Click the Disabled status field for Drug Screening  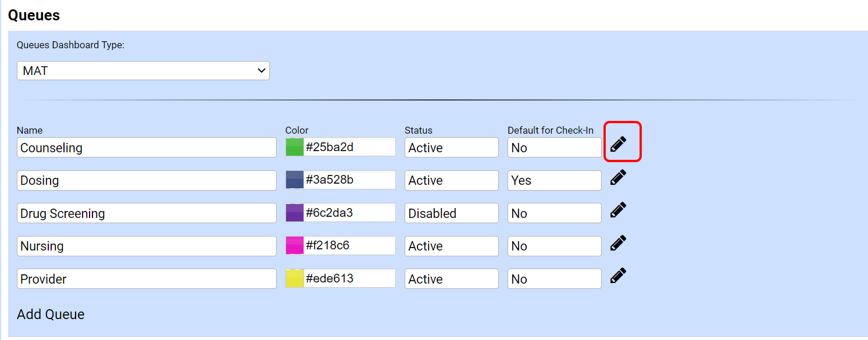tap(451, 213)
